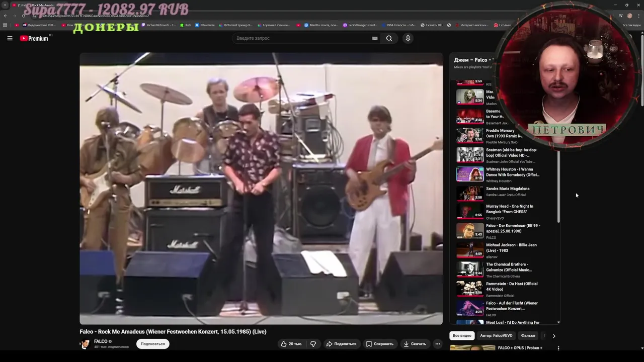Image resolution: width=644 pixels, height=362 pixels.
Task: Open the browser tab search dropdown arrow
Action: [x=5, y=5]
